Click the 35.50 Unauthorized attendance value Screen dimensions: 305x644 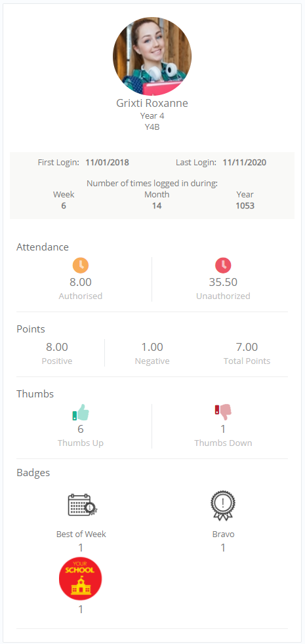pyautogui.click(x=223, y=282)
